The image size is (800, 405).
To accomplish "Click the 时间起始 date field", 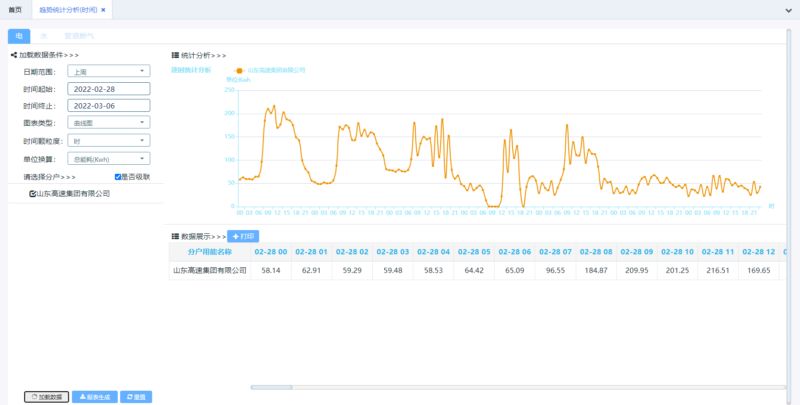I will tap(108, 88).
